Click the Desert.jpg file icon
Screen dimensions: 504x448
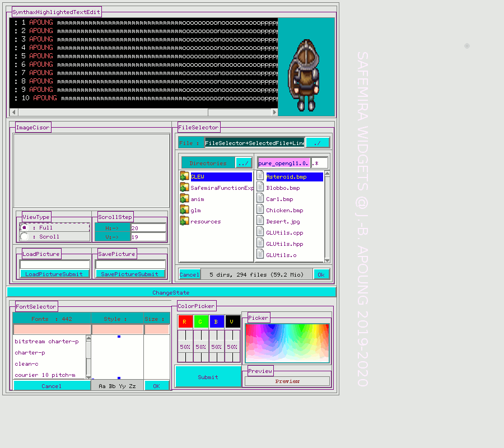[260, 221]
